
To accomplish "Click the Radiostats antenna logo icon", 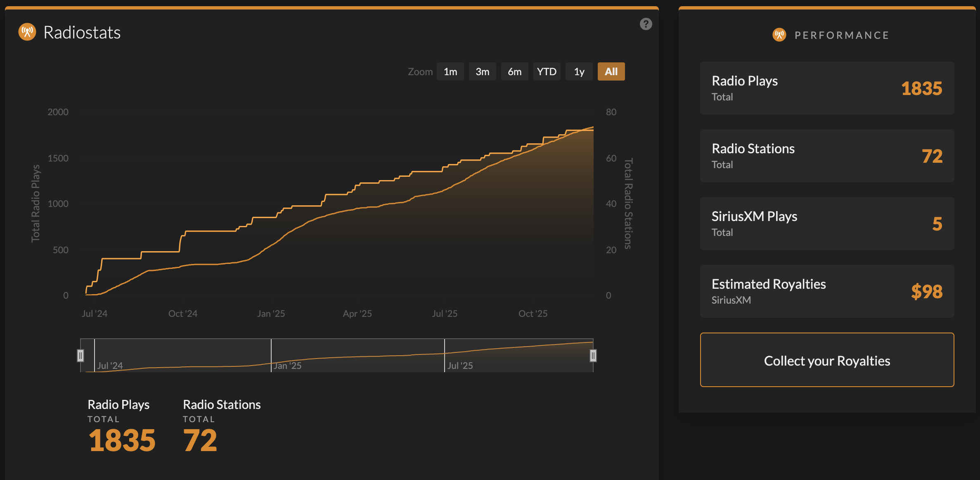I will click(x=27, y=32).
